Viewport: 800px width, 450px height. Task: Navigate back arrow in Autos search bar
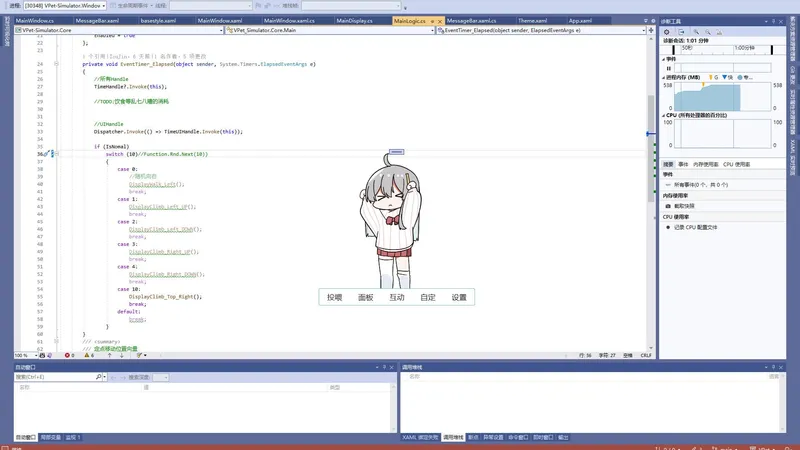[113, 378]
